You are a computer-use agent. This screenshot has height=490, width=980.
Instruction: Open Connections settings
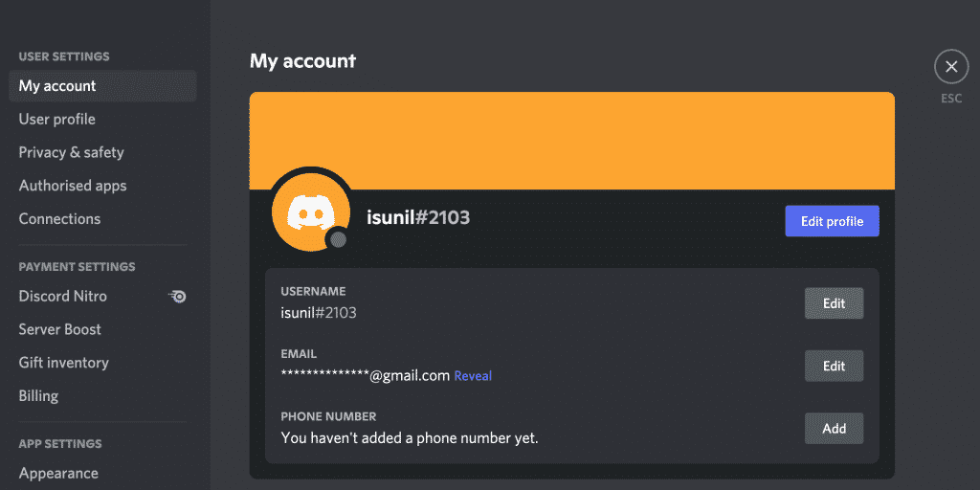(x=59, y=219)
